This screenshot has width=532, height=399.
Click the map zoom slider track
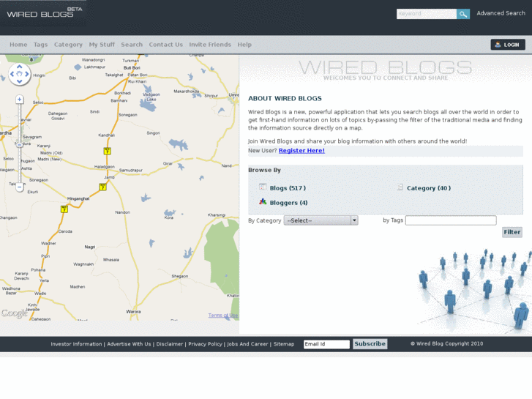point(19,143)
